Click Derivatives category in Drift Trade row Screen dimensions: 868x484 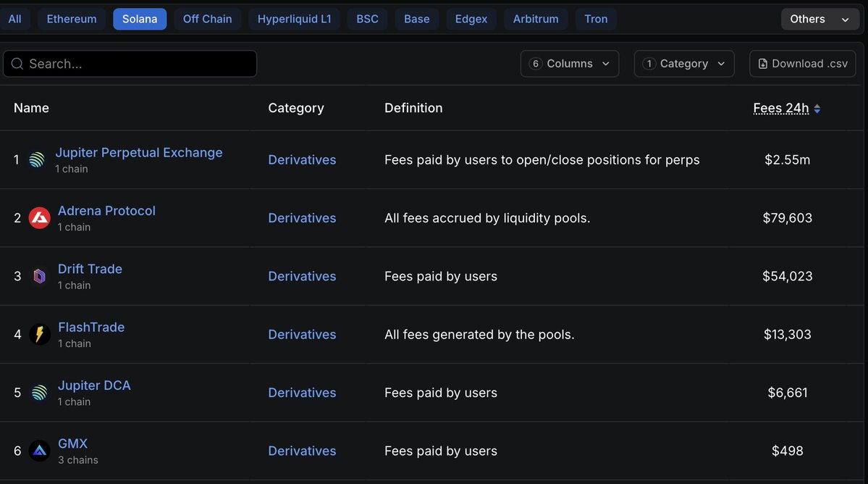pyautogui.click(x=303, y=276)
